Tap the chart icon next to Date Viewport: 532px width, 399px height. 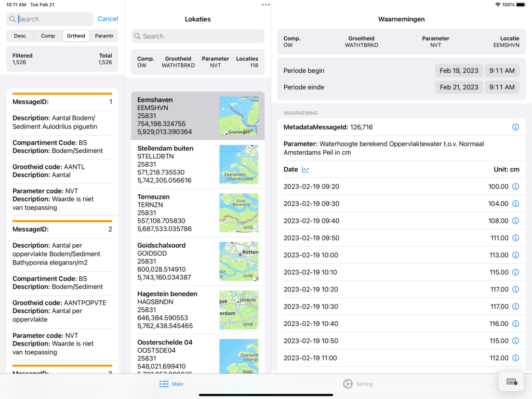click(x=305, y=169)
